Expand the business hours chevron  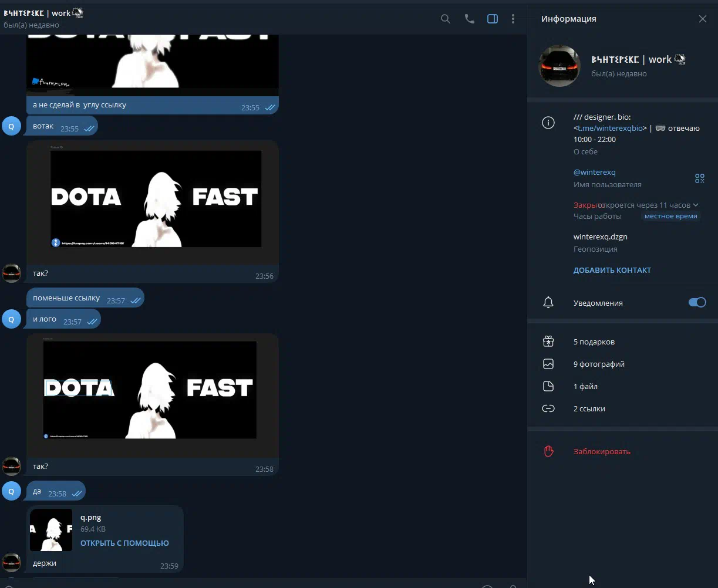696,205
